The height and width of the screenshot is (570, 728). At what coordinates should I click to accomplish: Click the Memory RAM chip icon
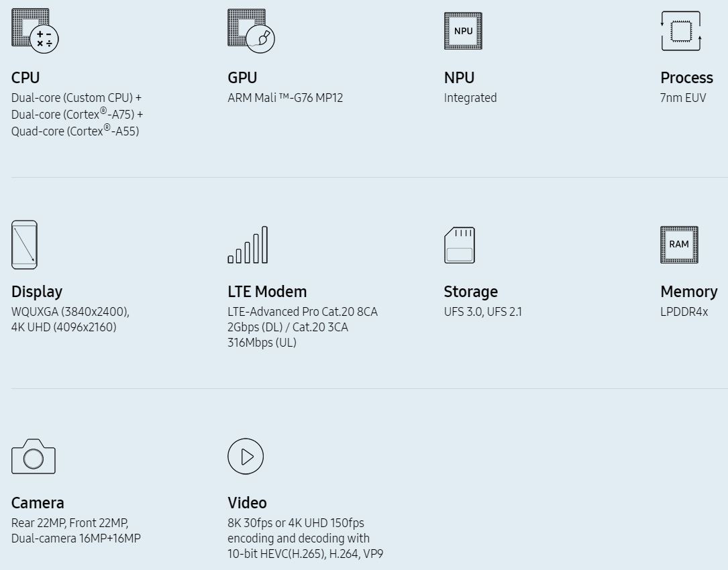click(x=679, y=245)
